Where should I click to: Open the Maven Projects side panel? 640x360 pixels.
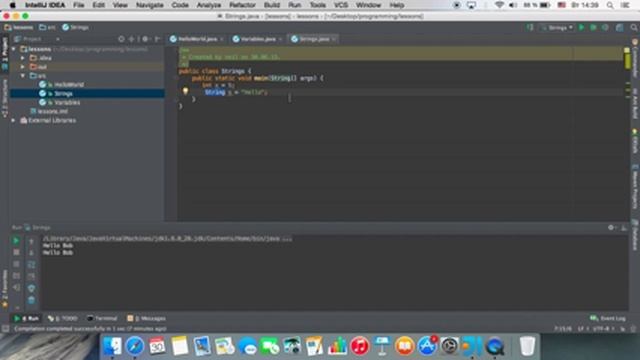coord(635,186)
